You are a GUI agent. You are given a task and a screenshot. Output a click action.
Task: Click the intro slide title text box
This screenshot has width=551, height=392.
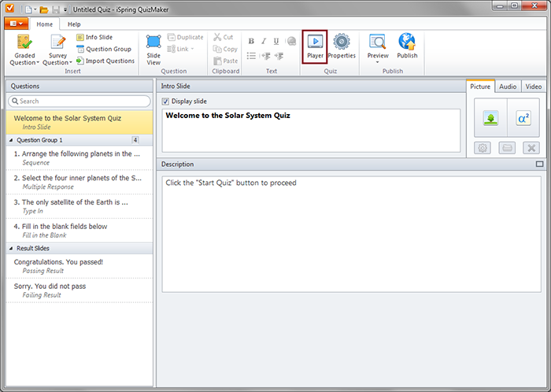pyautogui.click(x=311, y=131)
